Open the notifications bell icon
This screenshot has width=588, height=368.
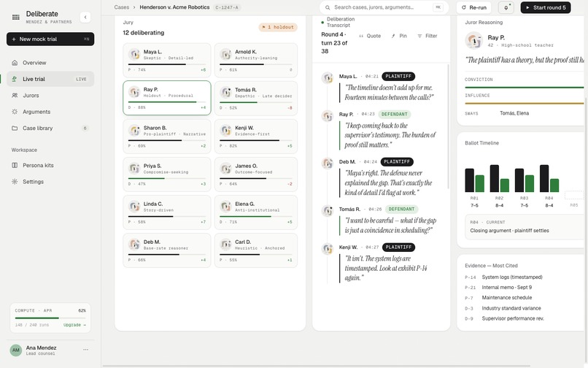tap(506, 7)
